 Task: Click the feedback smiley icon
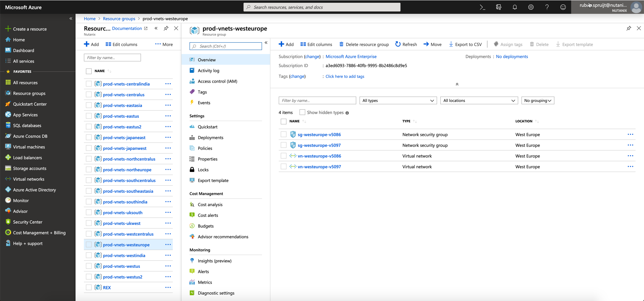pos(563,7)
